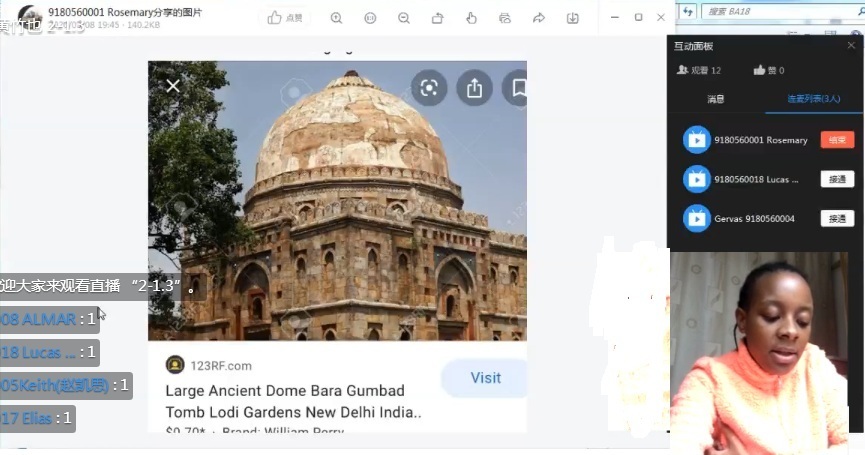Rotate the image using the rotate icon

click(x=437, y=18)
